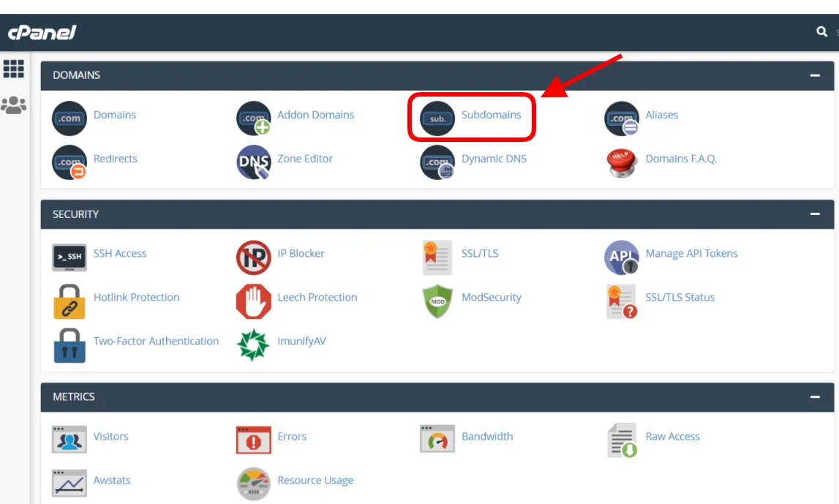The image size is (839, 504).
Task: Open the SSH Access terminal icon
Action: pyautogui.click(x=69, y=257)
